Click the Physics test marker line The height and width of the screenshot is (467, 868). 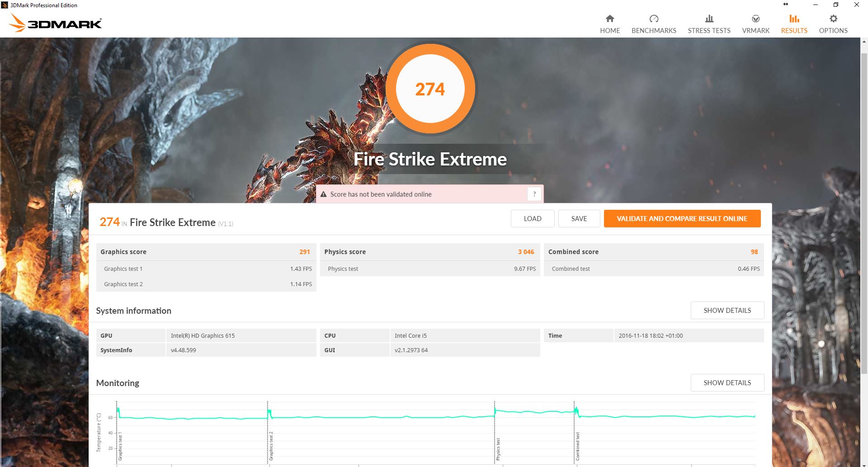495,432
